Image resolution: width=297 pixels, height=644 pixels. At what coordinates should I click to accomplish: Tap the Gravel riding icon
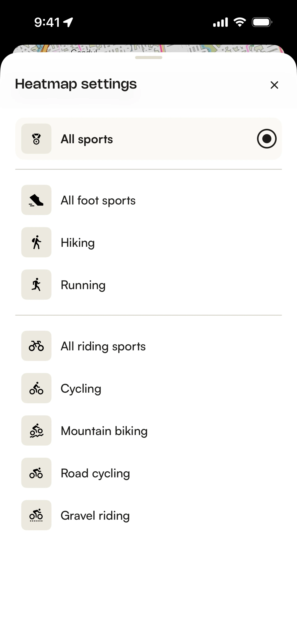(36, 515)
